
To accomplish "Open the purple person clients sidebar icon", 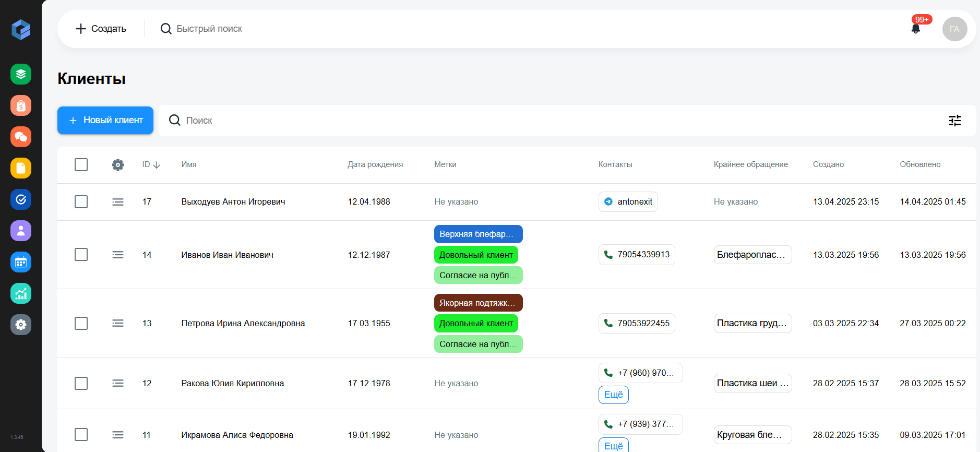I will [x=21, y=231].
